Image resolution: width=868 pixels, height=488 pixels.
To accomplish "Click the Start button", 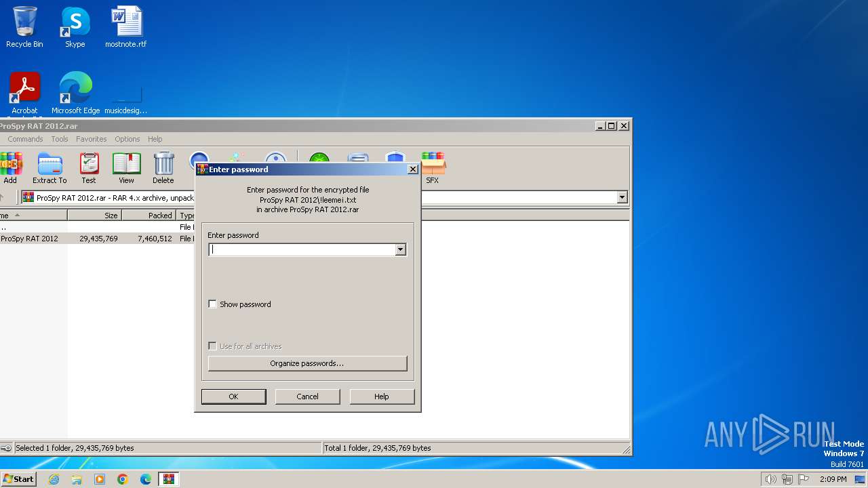I will [18, 479].
